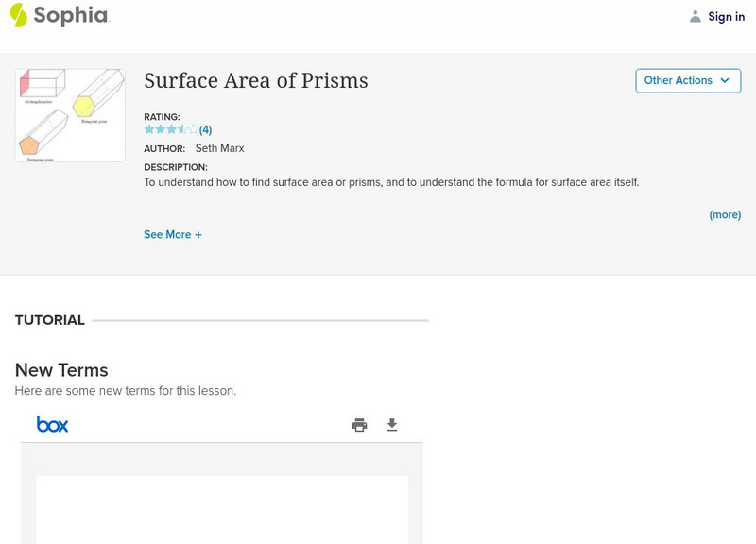756x544 pixels.
Task: Click the TUTORIAL section heading
Action: coord(50,320)
